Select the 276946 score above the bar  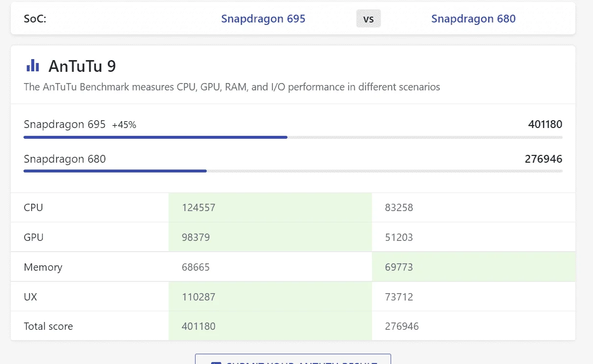544,159
